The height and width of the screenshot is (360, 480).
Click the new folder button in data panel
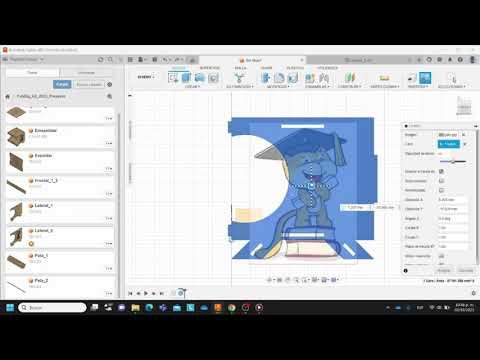[x=89, y=84]
